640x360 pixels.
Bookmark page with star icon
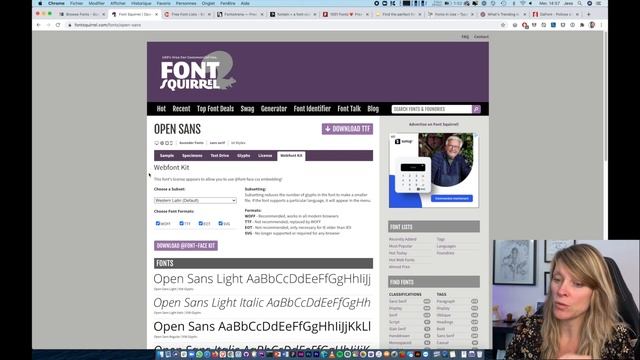coord(503,25)
